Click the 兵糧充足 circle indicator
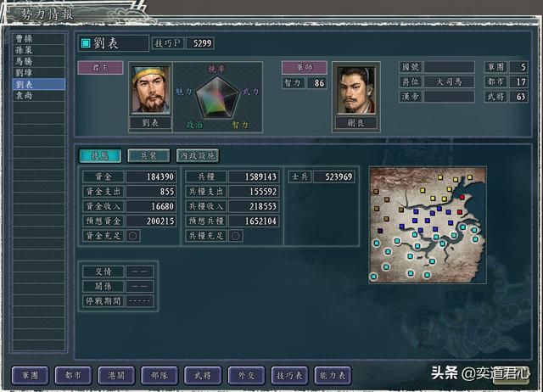This screenshot has height=392, width=543. (236, 236)
